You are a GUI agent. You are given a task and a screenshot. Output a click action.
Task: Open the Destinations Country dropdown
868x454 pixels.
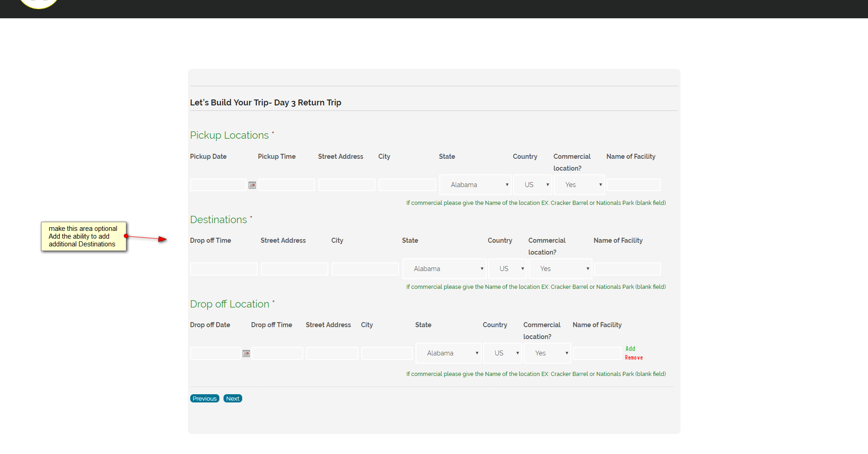click(x=508, y=269)
